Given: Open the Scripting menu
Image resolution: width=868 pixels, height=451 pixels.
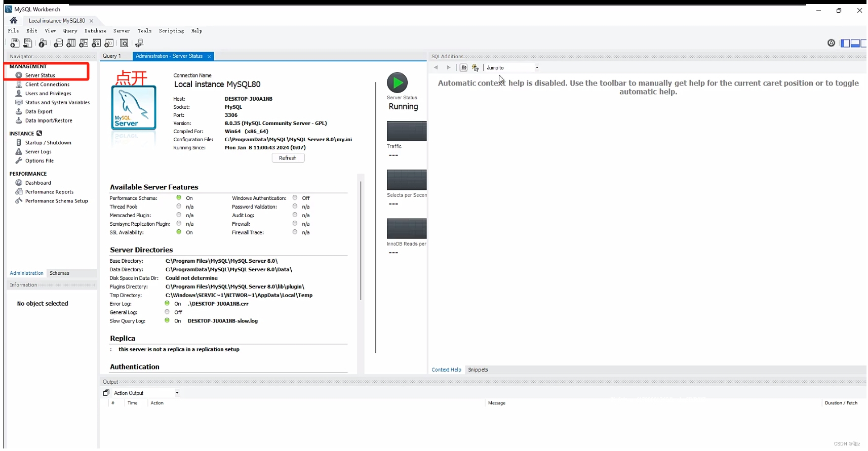Looking at the screenshot, I should tap(171, 31).
